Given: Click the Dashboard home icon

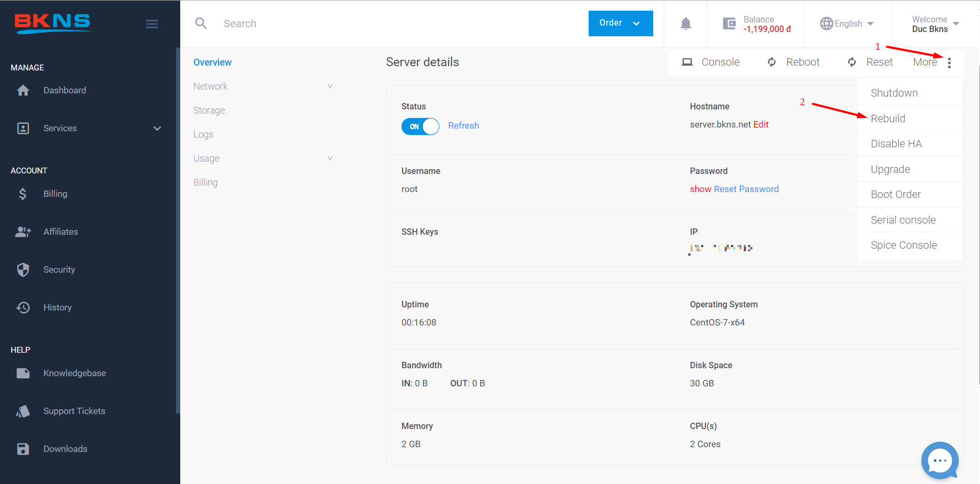Looking at the screenshot, I should click(x=23, y=91).
